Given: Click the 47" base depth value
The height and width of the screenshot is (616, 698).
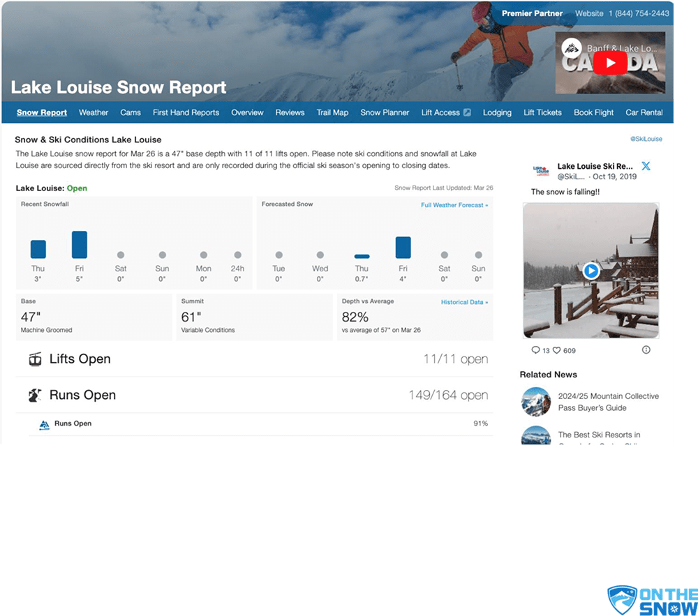Looking at the screenshot, I should (x=31, y=317).
